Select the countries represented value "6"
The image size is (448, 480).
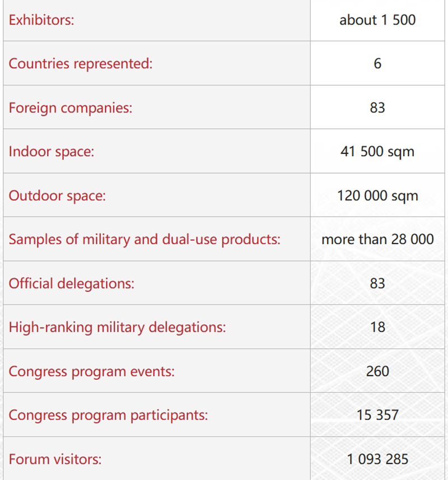377,63
